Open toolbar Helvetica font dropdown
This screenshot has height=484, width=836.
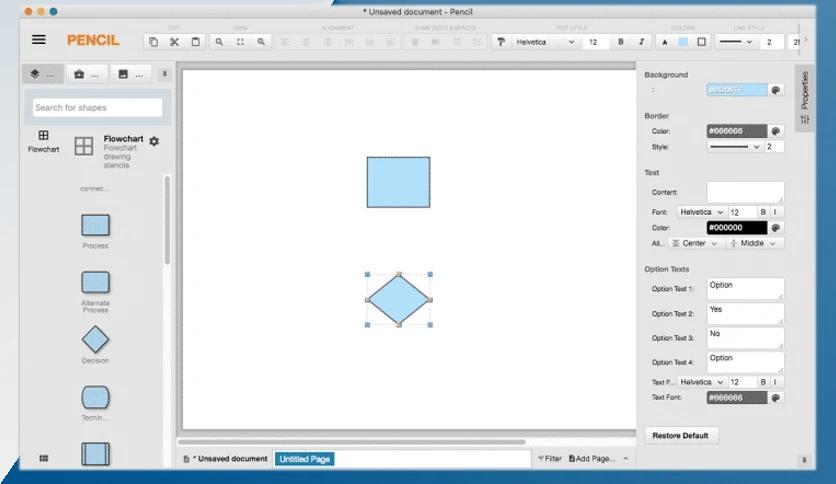[545, 42]
